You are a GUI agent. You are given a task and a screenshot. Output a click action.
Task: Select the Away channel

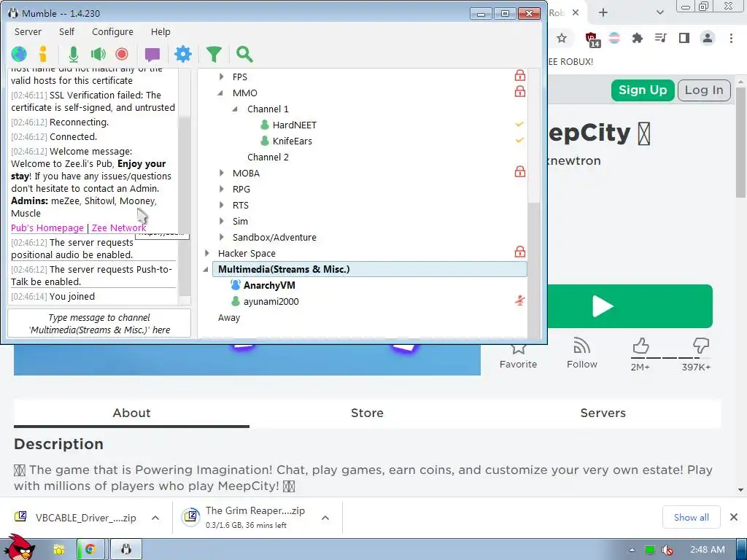tap(229, 318)
